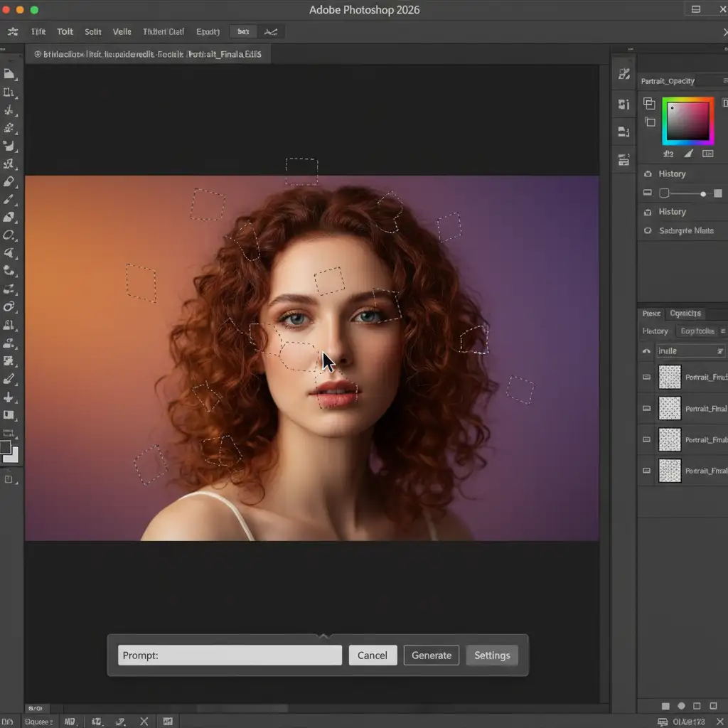Click the graph icon in the top options bar
728x728 pixels.
click(271, 32)
